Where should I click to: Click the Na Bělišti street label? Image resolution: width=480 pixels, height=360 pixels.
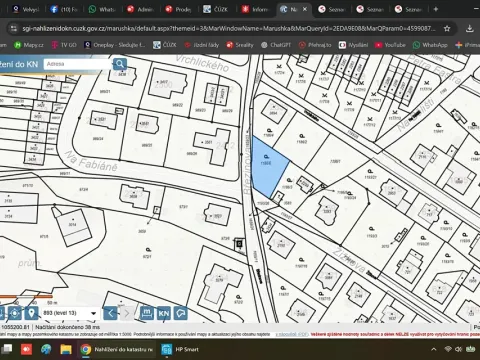coord(416,115)
